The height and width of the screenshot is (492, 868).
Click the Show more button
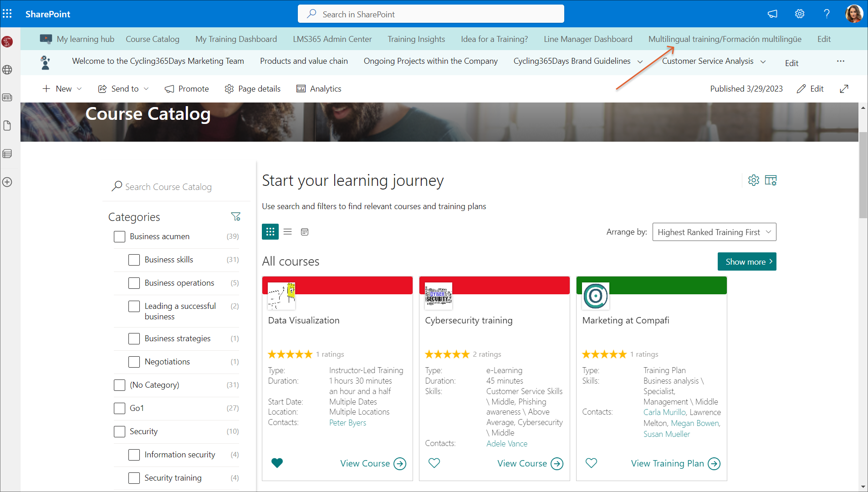point(746,261)
